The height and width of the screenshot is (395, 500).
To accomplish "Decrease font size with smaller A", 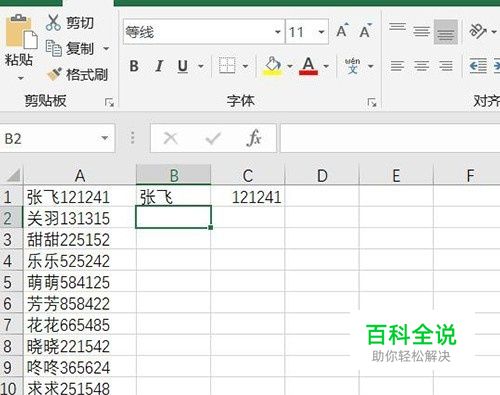I will coord(366,31).
